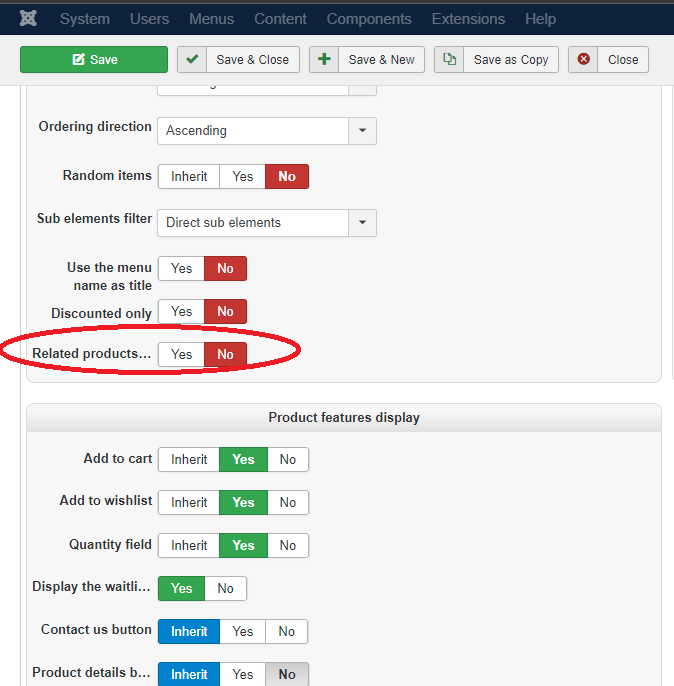
Task: Set Quantity field to No
Action: click(288, 545)
